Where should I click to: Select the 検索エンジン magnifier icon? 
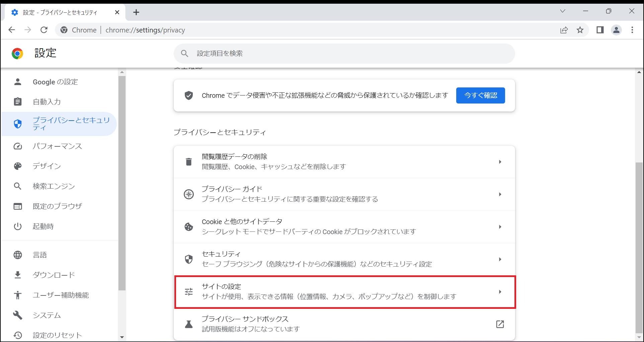tap(17, 186)
